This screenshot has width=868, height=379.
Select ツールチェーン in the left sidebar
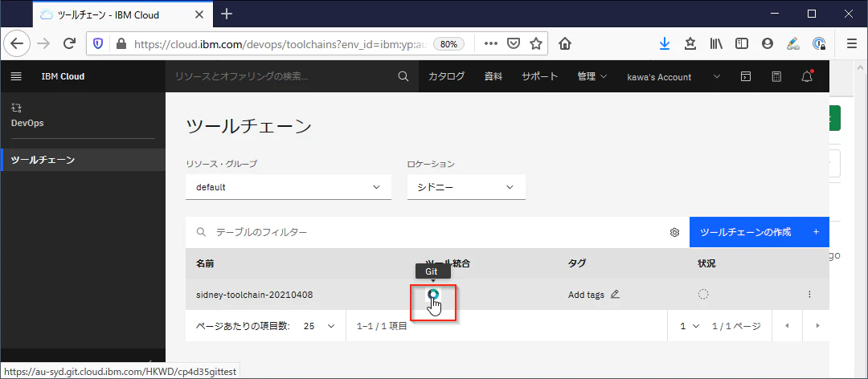83,160
